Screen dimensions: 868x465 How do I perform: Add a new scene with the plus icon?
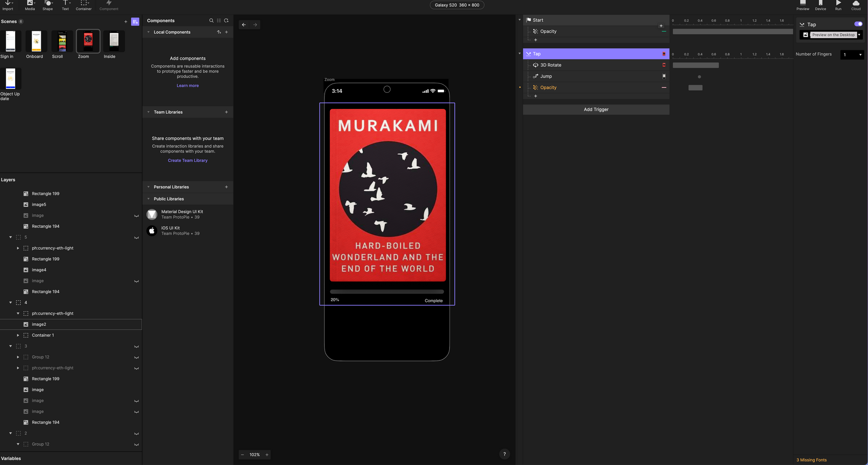(126, 22)
